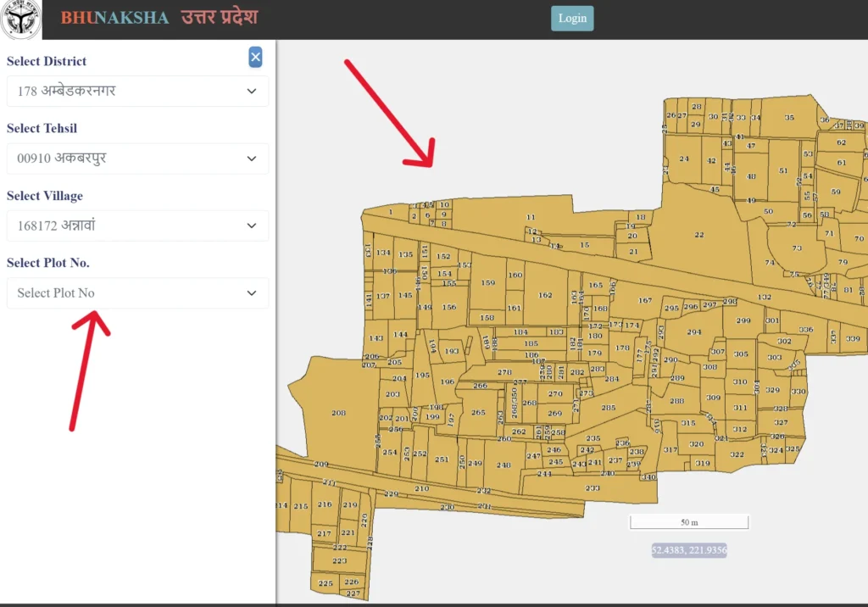Click plot 233 on the map
The image size is (868, 607).
click(593, 488)
